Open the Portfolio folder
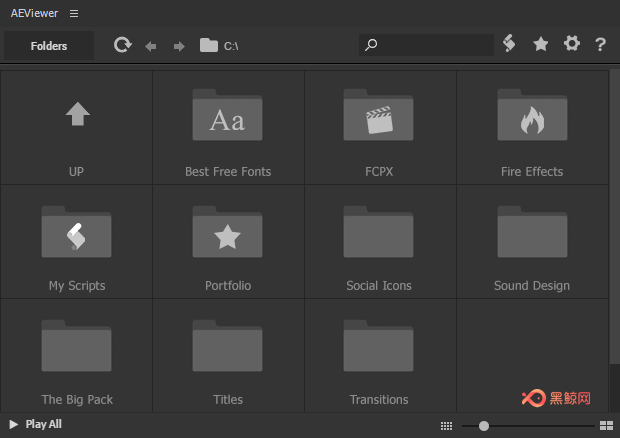Image resolution: width=620 pixels, height=438 pixels. pos(228,242)
